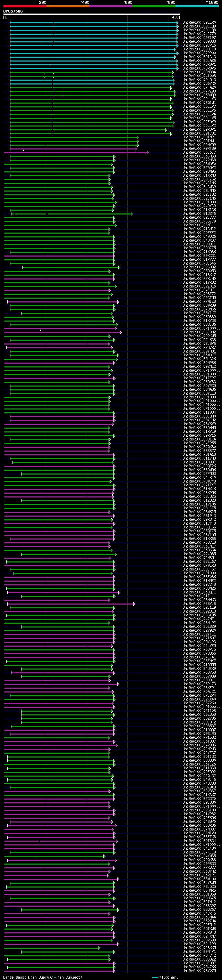This screenshot has height=980, width=222.
Task: Select label UniRef100_Q2JI82
Action: [x=199, y=195]
